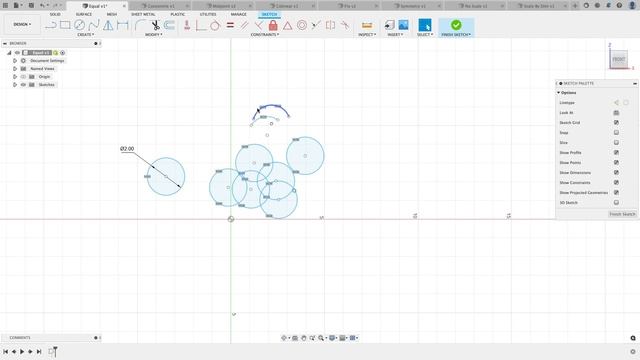Apply the Concentric constraint

point(302,25)
